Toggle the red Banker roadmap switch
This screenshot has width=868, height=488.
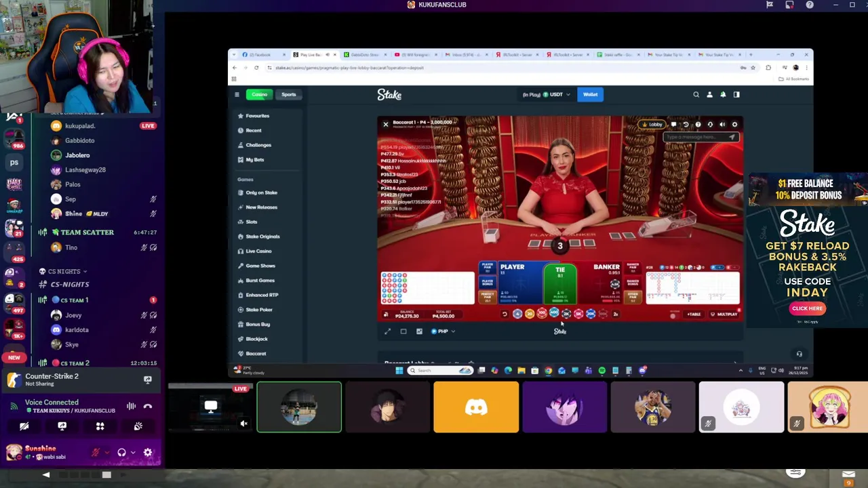click(x=731, y=268)
